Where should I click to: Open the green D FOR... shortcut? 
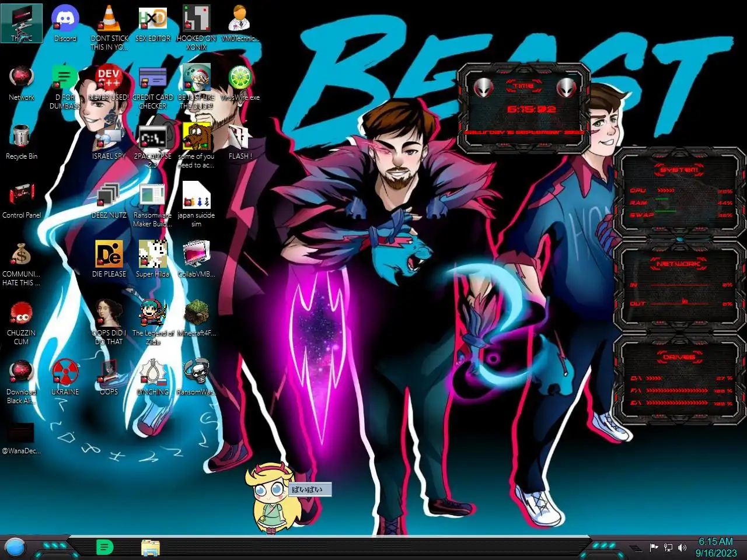65,86
